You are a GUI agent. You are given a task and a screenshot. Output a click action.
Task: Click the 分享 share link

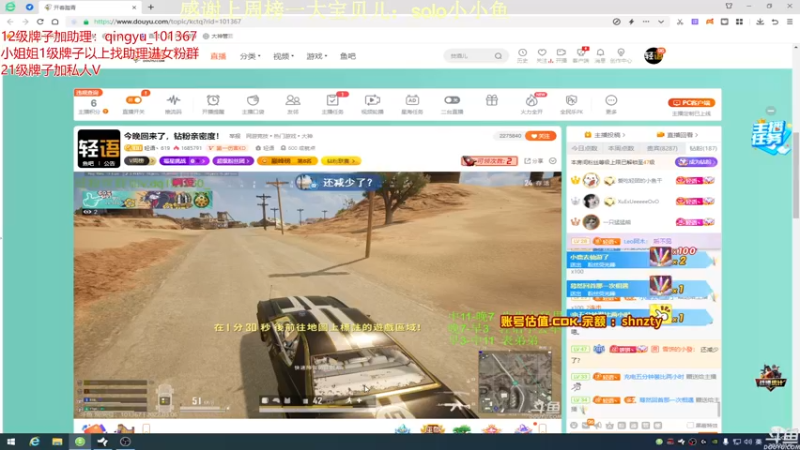(534, 161)
